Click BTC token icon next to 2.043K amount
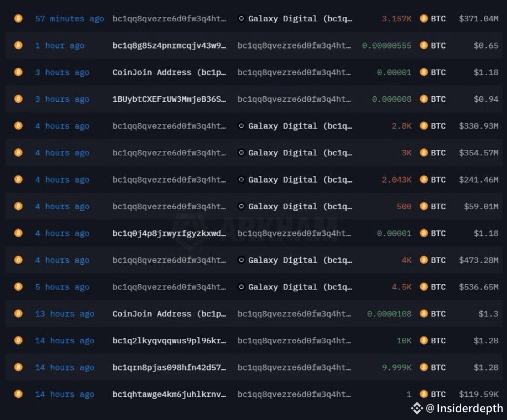The width and height of the screenshot is (507, 420). (423, 179)
